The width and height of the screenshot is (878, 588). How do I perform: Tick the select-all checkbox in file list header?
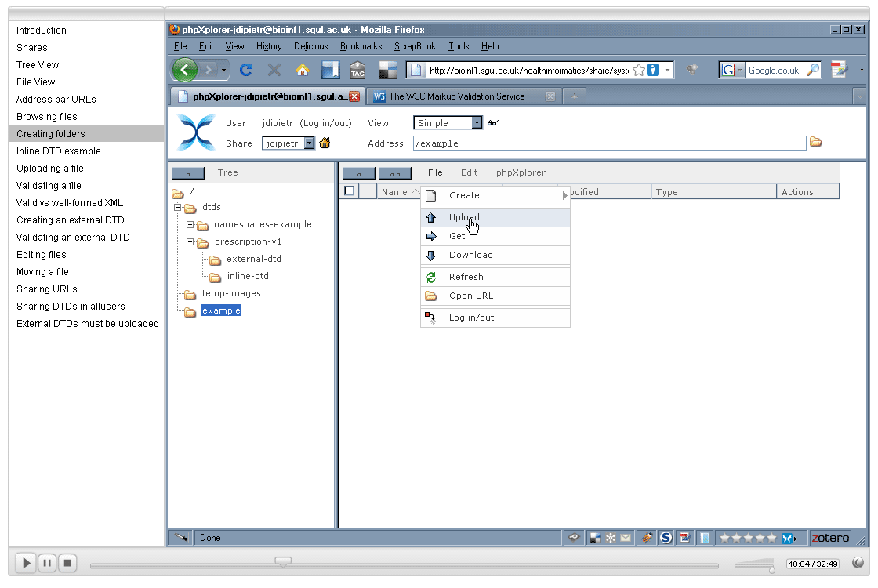[x=350, y=191]
